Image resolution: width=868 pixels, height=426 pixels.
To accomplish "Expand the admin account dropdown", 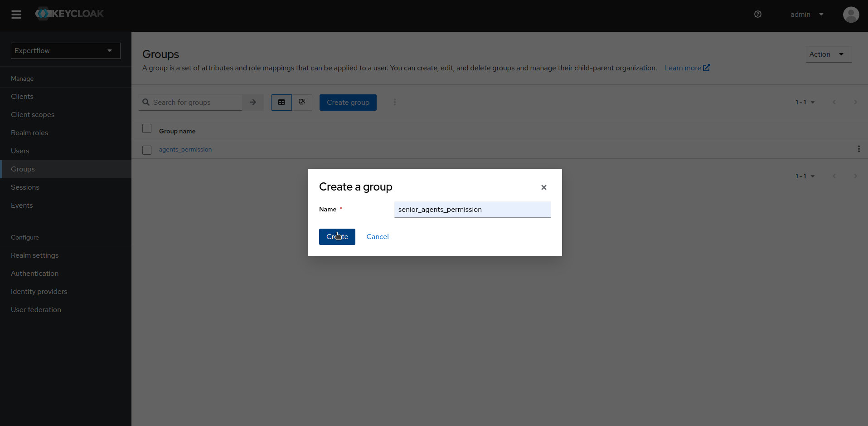I will [806, 14].
